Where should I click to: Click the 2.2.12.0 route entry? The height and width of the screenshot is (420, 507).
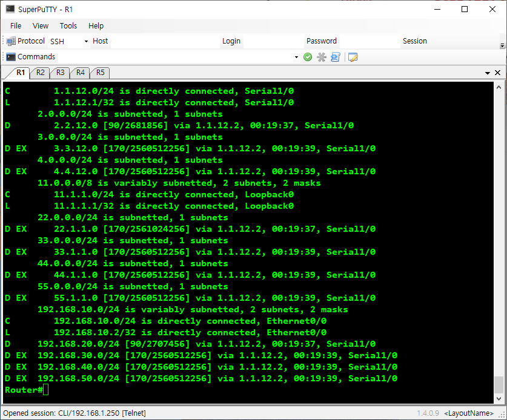pos(179,125)
